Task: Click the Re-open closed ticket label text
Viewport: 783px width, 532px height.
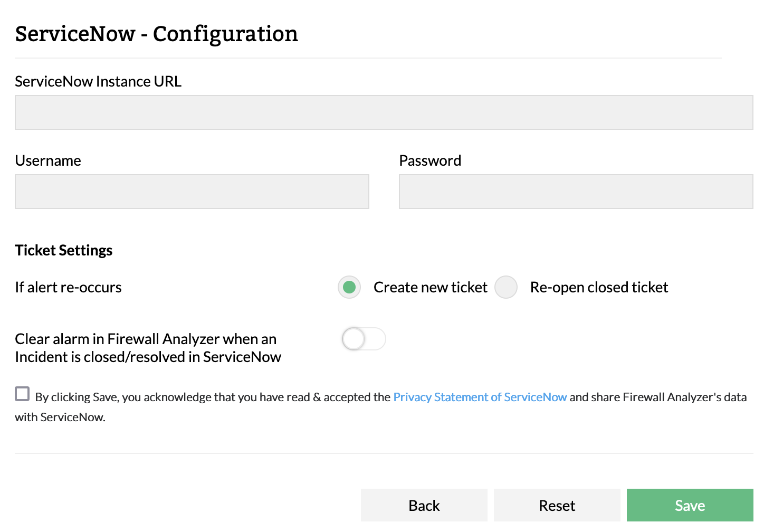Action: [x=598, y=287]
